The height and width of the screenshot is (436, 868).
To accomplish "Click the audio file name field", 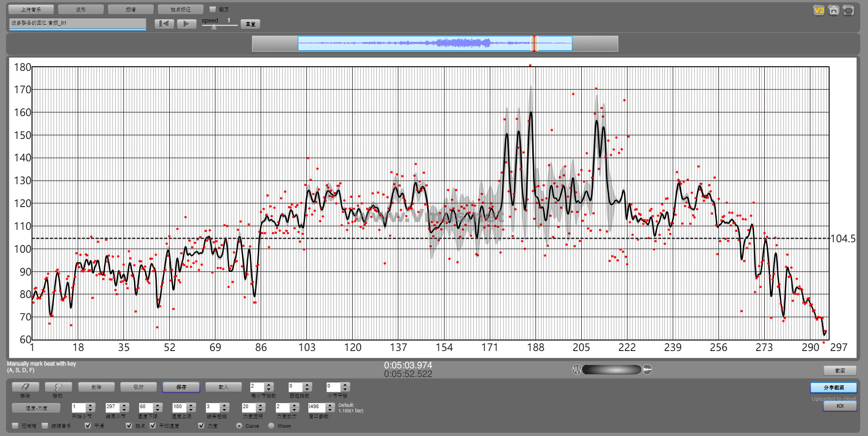I will pos(77,23).
